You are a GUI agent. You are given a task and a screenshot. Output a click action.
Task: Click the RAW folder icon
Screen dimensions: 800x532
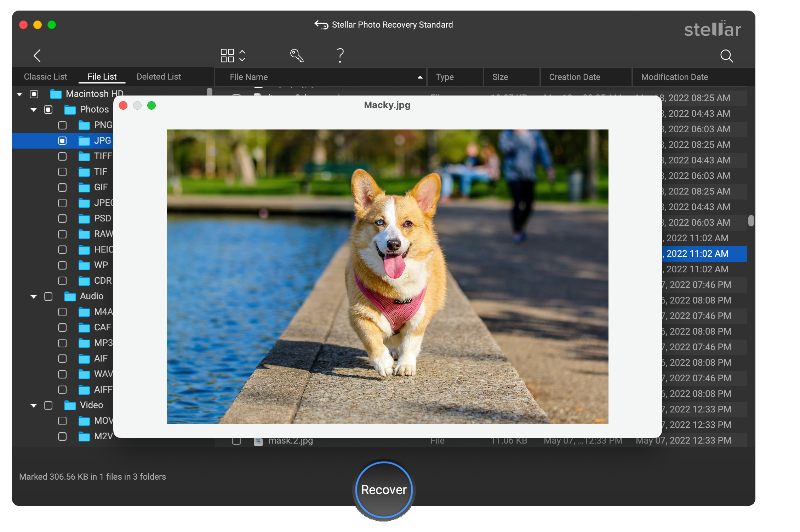coord(84,234)
